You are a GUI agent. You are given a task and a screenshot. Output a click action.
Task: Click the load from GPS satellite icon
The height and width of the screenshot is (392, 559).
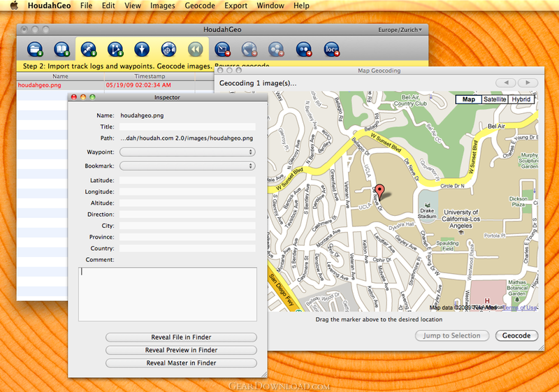[89, 49]
